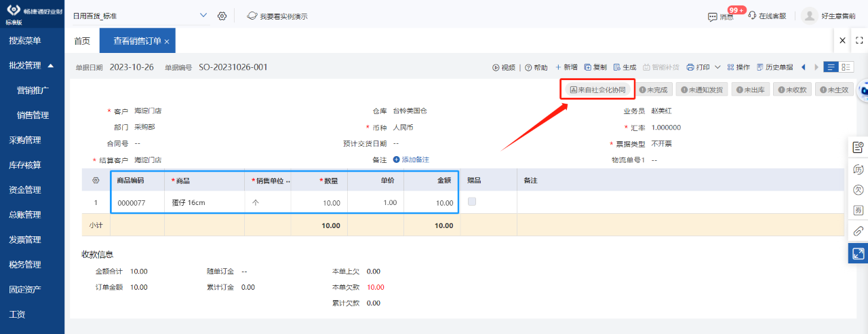The width and height of the screenshot is (868, 334).
Task: Open the 消息 messages icon
Action: tap(720, 16)
